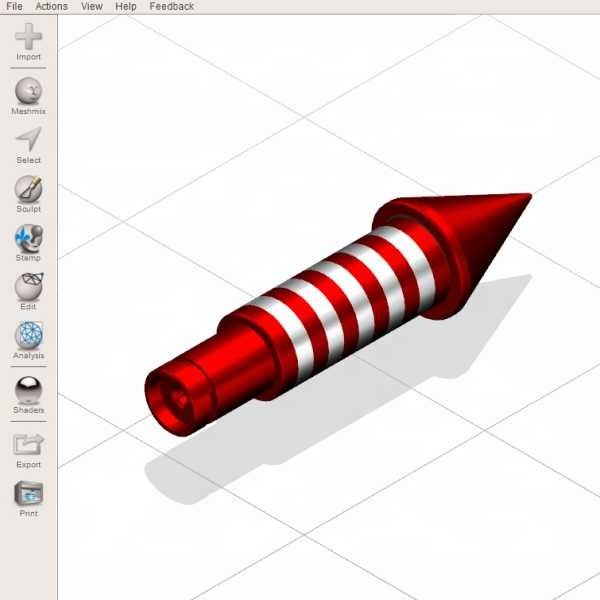Open the Meshmix tool
This screenshot has width=600, height=600.
click(28, 91)
